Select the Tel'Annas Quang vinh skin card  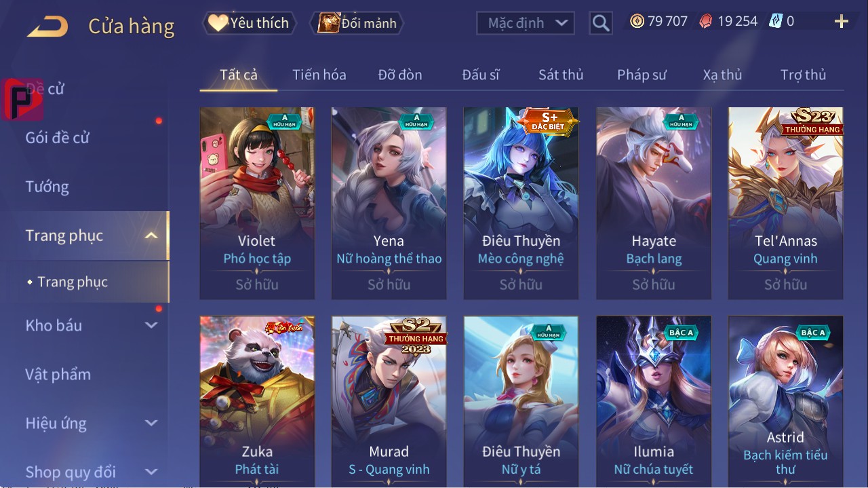786,203
